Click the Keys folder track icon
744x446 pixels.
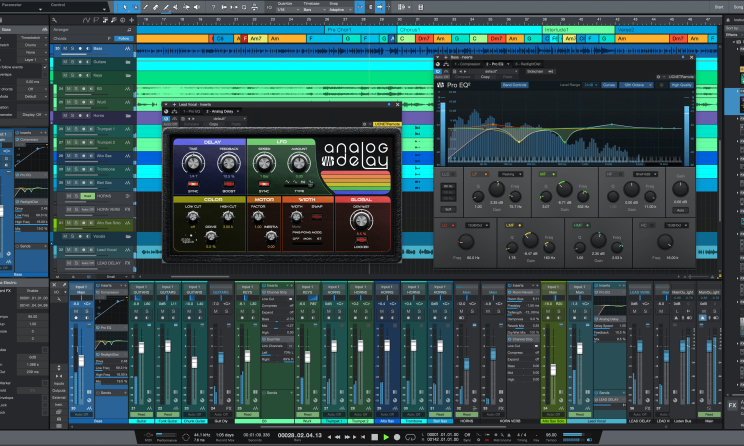tap(128, 75)
